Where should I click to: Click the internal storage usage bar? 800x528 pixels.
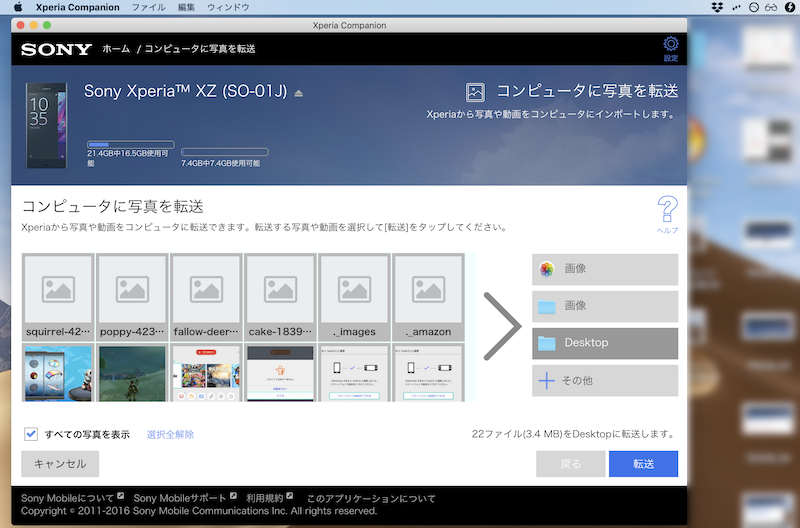131,144
